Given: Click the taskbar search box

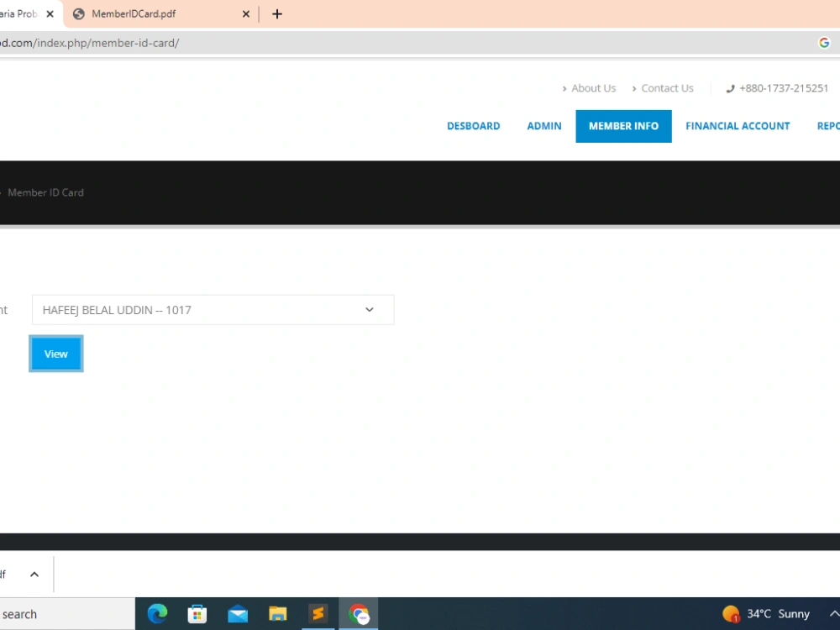Looking at the screenshot, I should (67, 614).
